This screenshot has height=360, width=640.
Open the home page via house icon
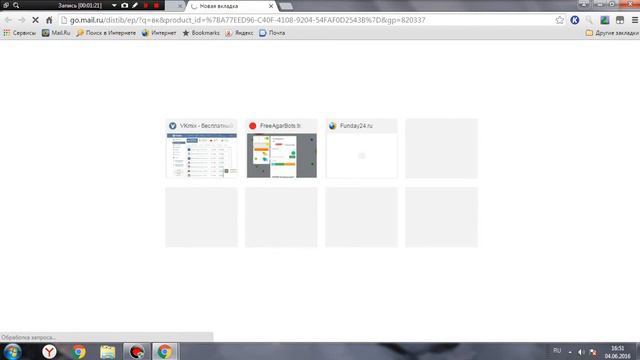[49, 20]
